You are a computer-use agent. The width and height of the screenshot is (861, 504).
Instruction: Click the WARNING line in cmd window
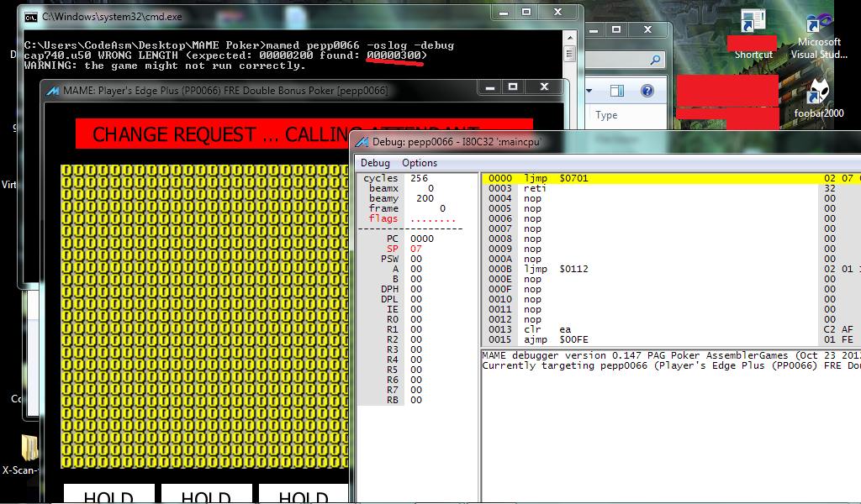point(165,66)
